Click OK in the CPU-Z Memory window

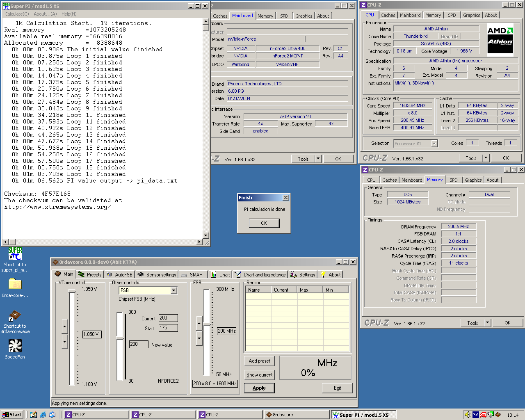click(x=507, y=323)
